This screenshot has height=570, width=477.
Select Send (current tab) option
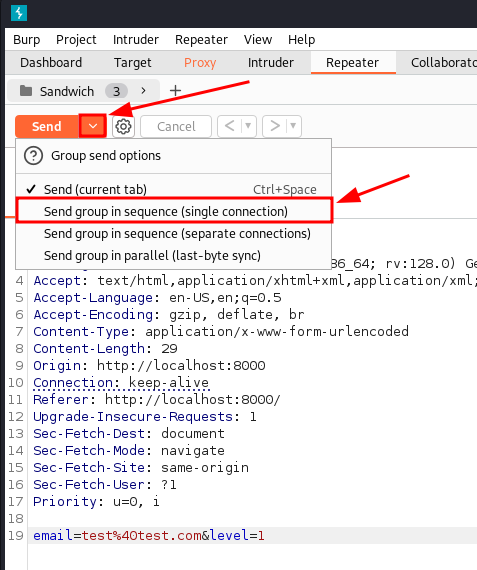174,189
